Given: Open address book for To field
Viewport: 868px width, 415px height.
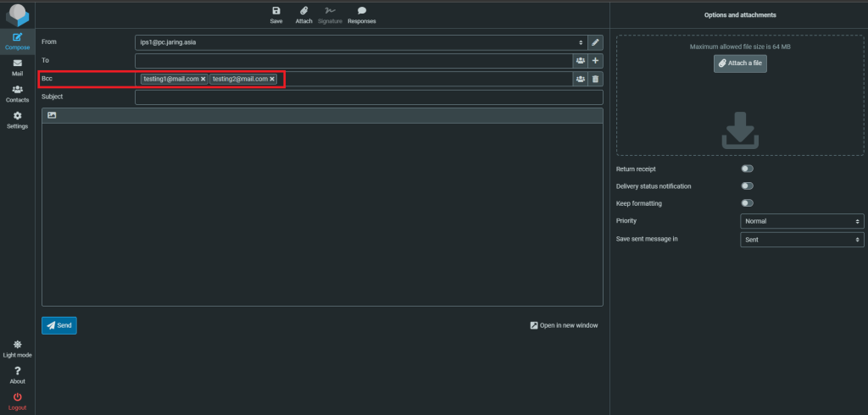Looking at the screenshot, I should [580, 61].
